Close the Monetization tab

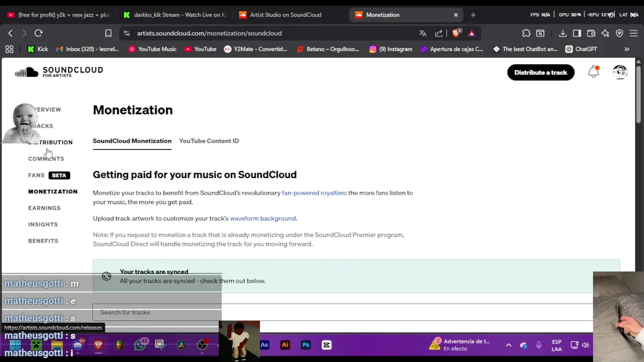coord(456,15)
